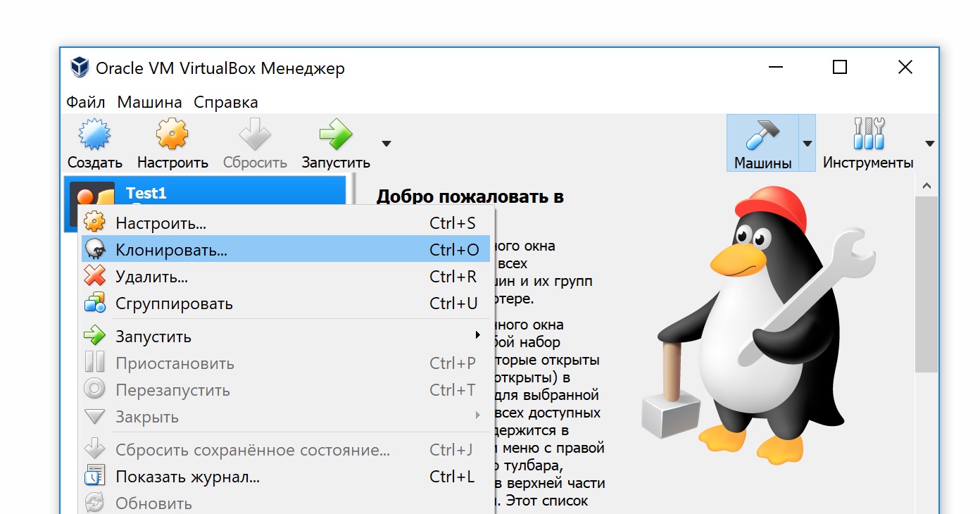Choose Настроить... in the context menu

[x=286, y=222]
